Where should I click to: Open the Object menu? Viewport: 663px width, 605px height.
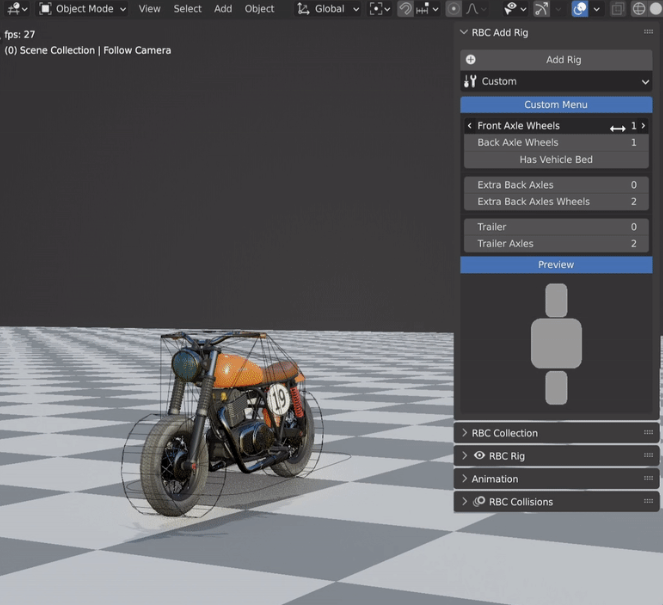point(259,8)
